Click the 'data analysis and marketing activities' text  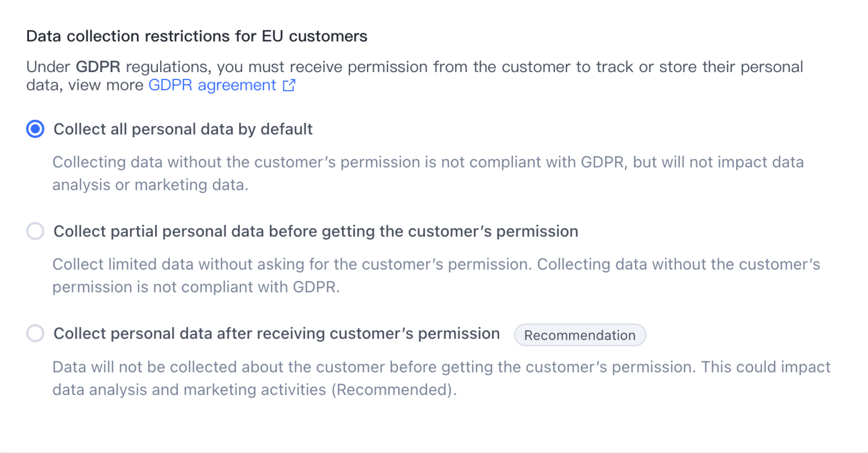pos(189,390)
